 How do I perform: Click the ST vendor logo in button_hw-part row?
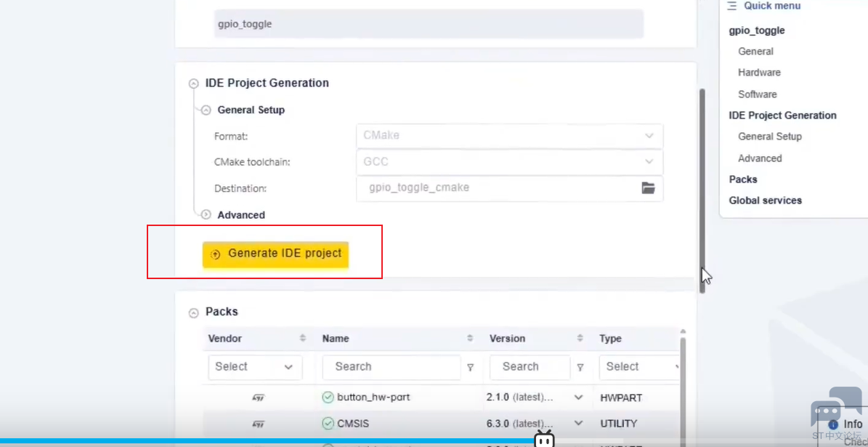tap(259, 398)
